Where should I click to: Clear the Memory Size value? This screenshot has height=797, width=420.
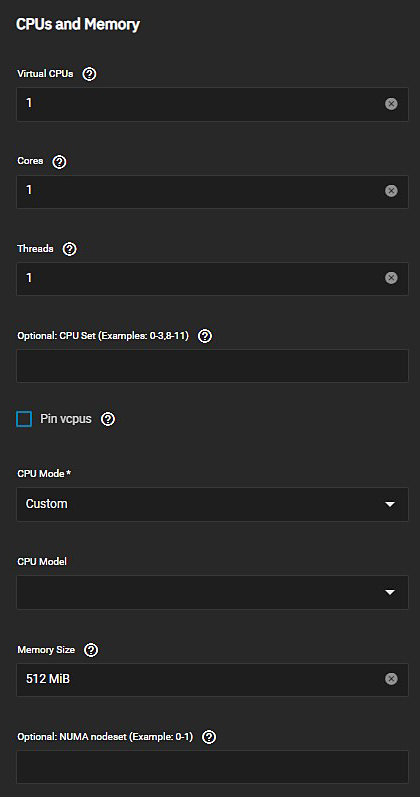(391, 679)
